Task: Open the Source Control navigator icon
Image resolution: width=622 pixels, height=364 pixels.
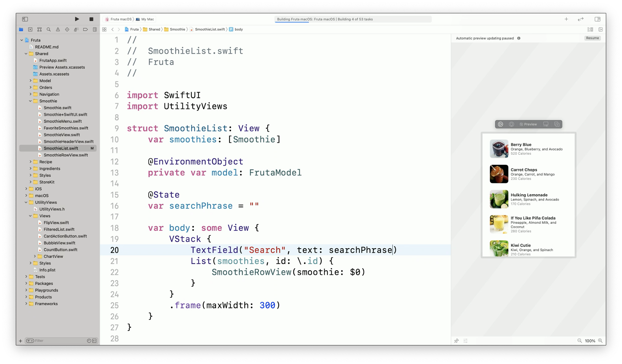Action: click(x=30, y=29)
